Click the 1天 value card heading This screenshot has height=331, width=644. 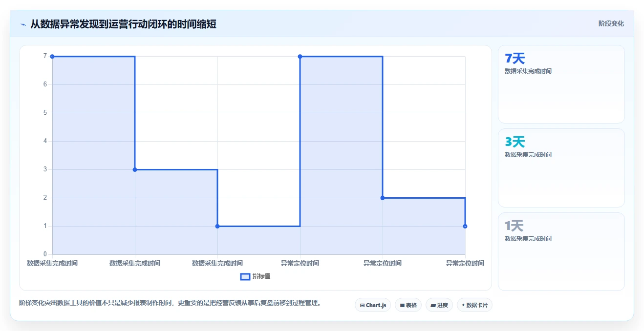click(514, 226)
